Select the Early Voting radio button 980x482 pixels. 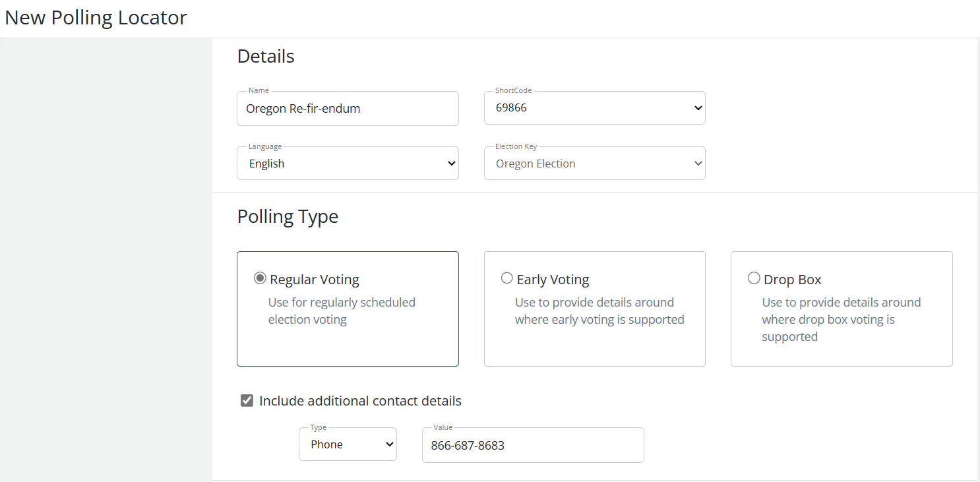(506, 278)
